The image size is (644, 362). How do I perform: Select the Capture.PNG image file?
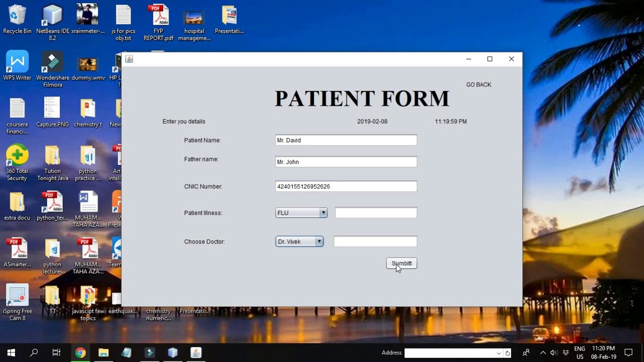52,113
